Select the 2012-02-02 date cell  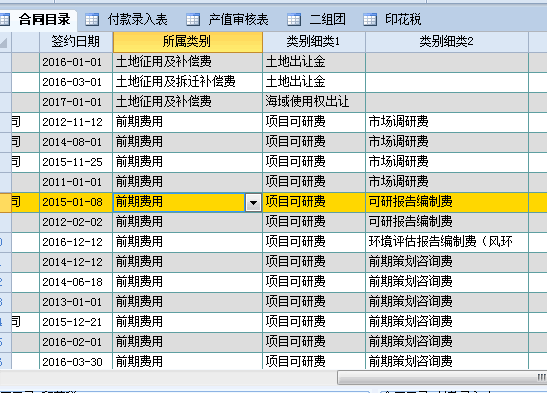(x=76, y=222)
